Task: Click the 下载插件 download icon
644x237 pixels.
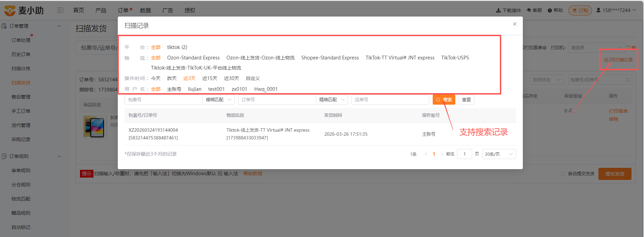Action: (498, 10)
